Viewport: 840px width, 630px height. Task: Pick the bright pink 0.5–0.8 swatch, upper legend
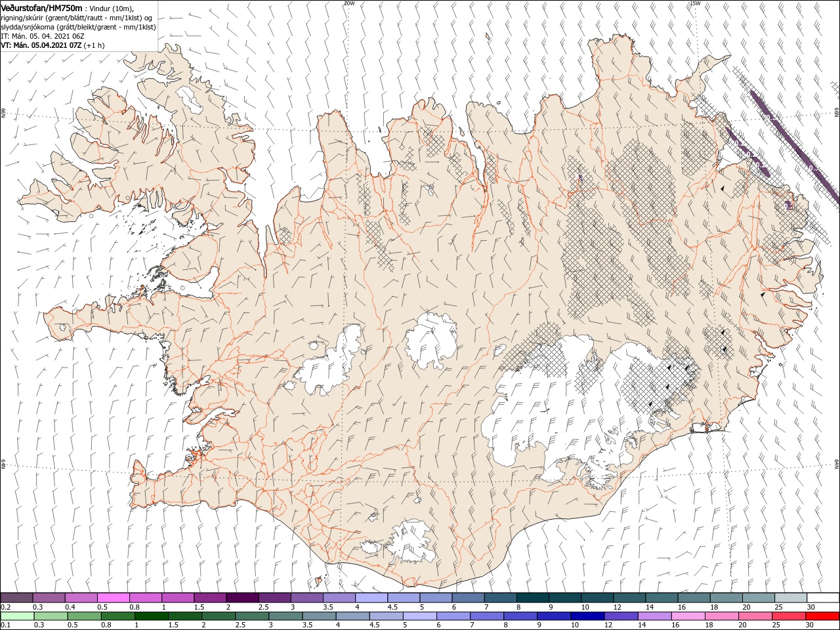point(114,598)
